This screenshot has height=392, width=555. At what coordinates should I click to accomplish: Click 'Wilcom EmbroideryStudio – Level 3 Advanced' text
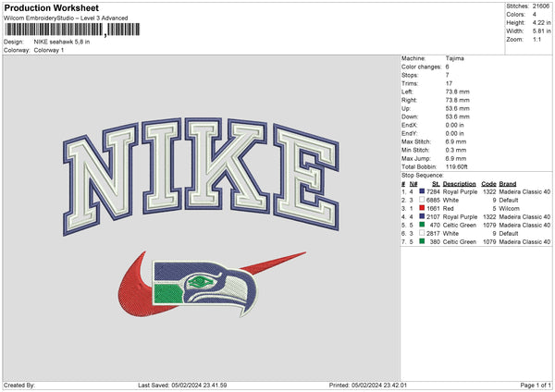66,18
